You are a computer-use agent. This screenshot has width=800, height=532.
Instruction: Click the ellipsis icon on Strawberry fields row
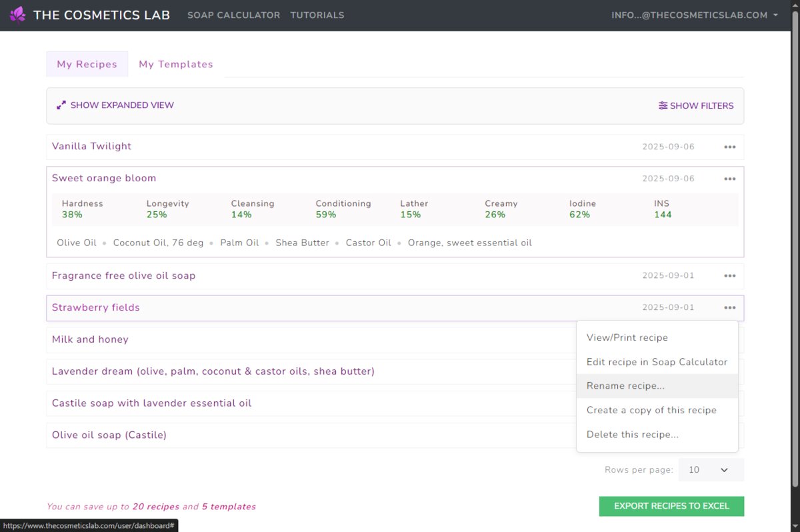tap(730, 308)
